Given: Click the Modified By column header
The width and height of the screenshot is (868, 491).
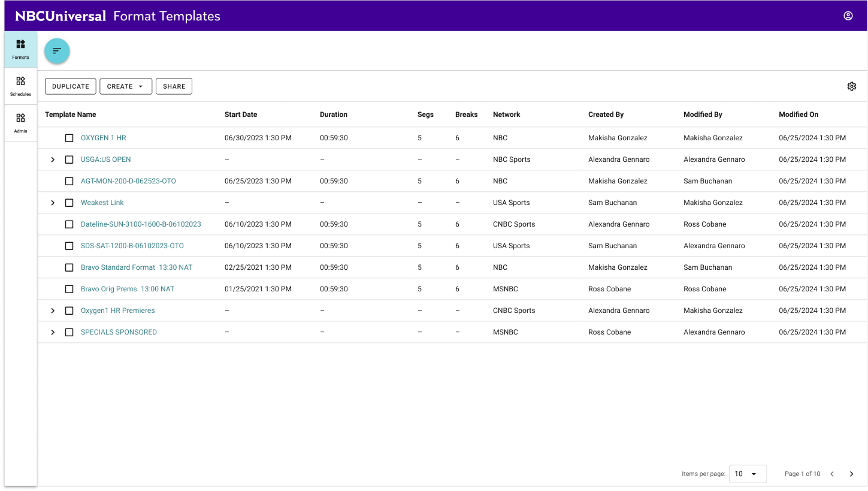Looking at the screenshot, I should tap(703, 115).
